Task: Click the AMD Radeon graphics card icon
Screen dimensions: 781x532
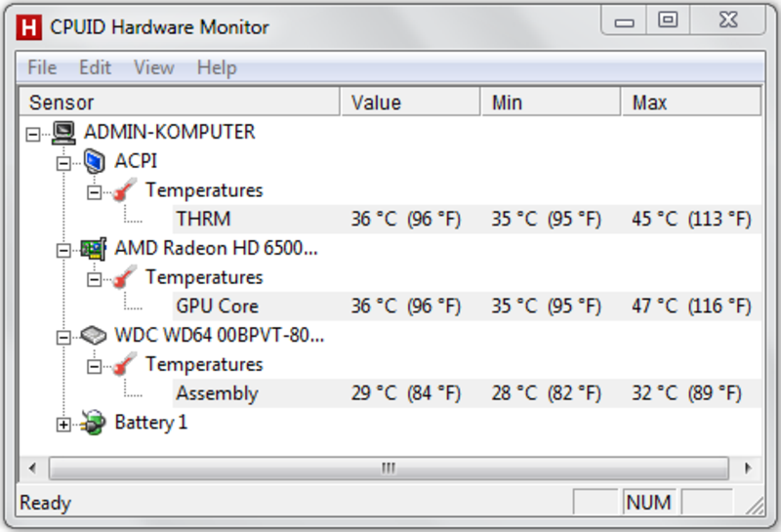Action: coord(94,249)
